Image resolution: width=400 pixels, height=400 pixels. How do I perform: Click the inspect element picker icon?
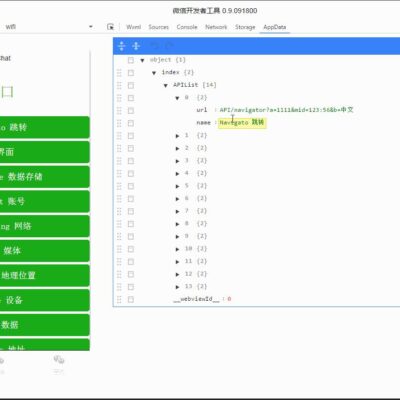110,27
